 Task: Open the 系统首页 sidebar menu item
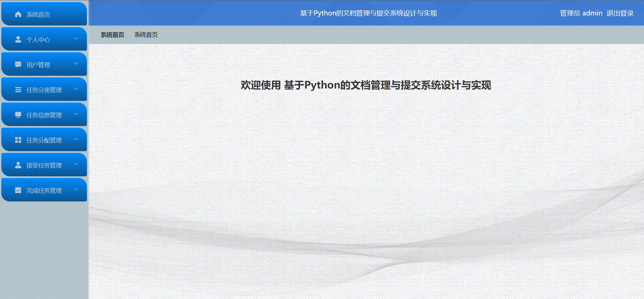pos(44,14)
